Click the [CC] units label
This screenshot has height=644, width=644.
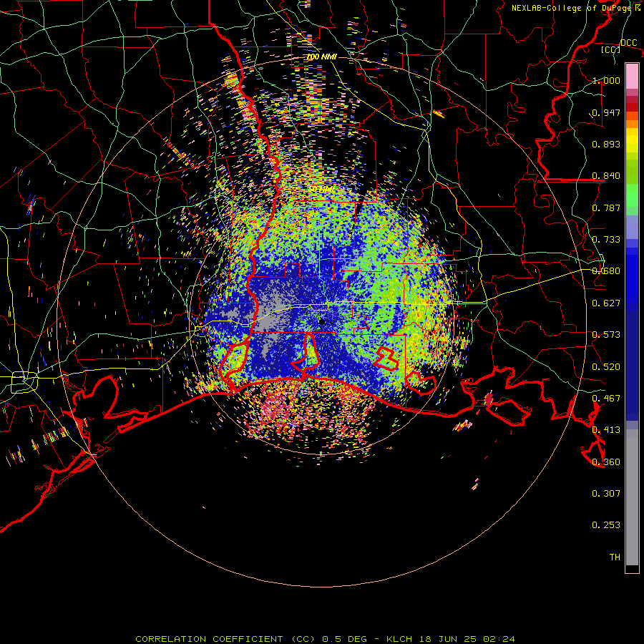[610, 49]
